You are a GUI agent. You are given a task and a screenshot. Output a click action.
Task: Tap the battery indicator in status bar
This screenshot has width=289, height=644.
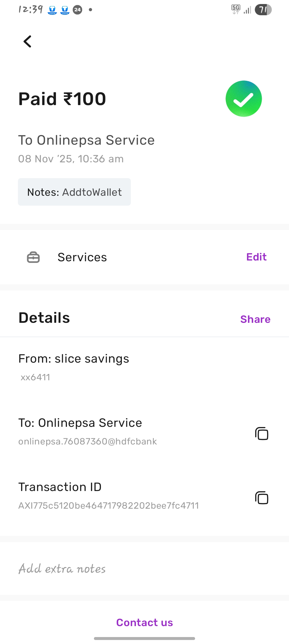click(x=263, y=10)
